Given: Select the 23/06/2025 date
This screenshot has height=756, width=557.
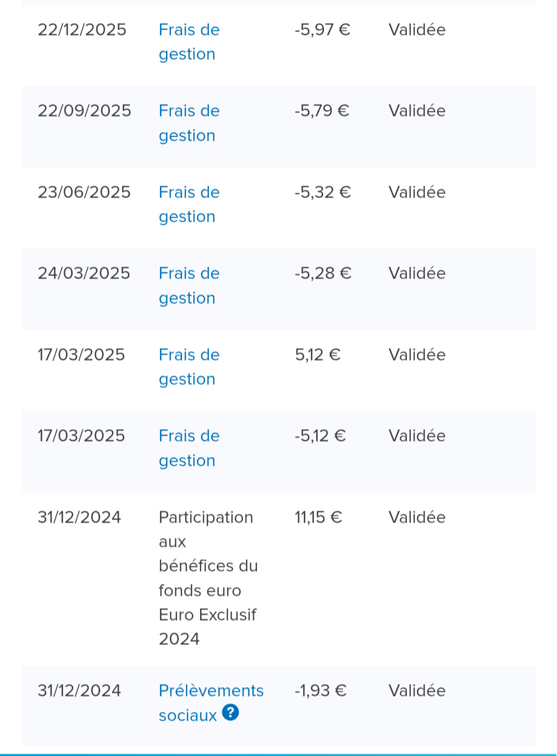Looking at the screenshot, I should coord(84,192).
